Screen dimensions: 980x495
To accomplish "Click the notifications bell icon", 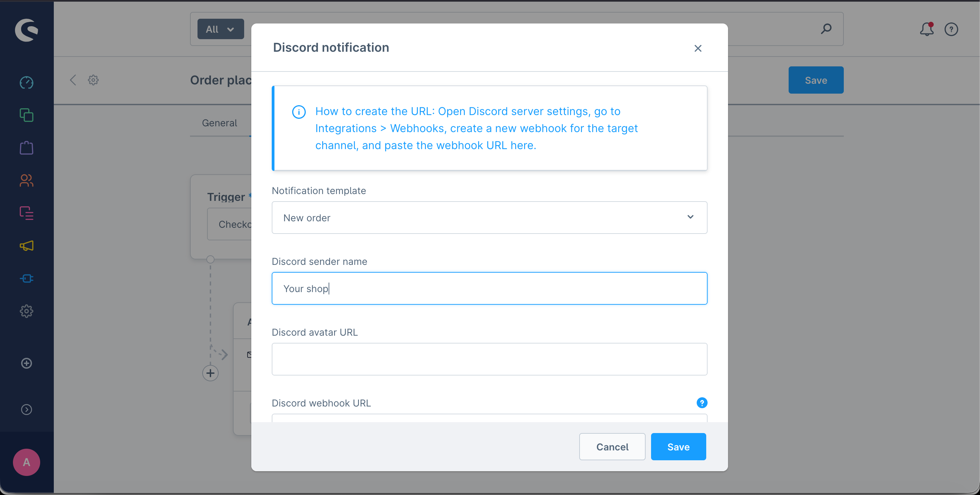I will [x=926, y=29].
